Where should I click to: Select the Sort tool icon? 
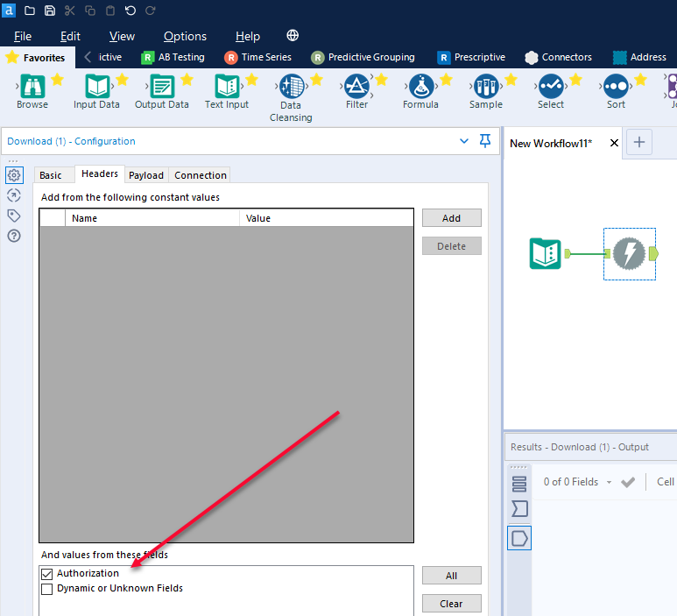tap(616, 87)
